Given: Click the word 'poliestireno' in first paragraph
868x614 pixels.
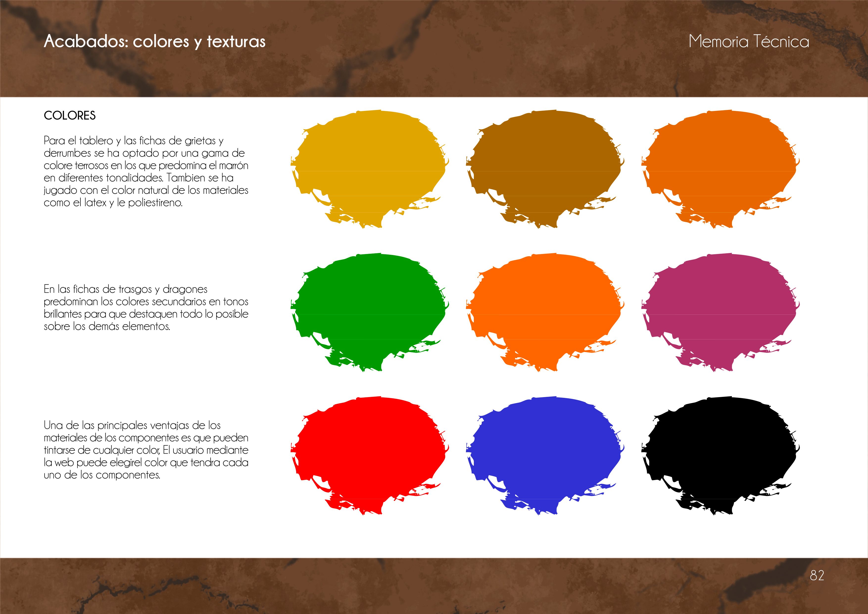Looking at the screenshot, I should tap(155, 203).
